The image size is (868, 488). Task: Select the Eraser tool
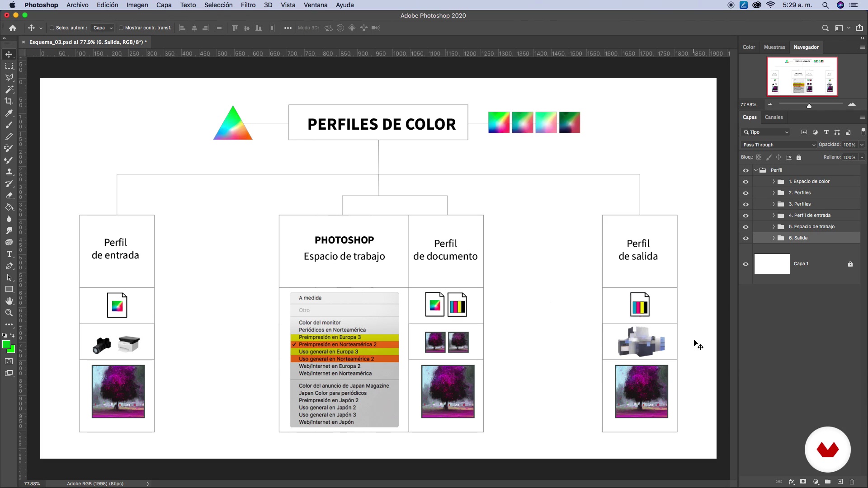click(9, 195)
